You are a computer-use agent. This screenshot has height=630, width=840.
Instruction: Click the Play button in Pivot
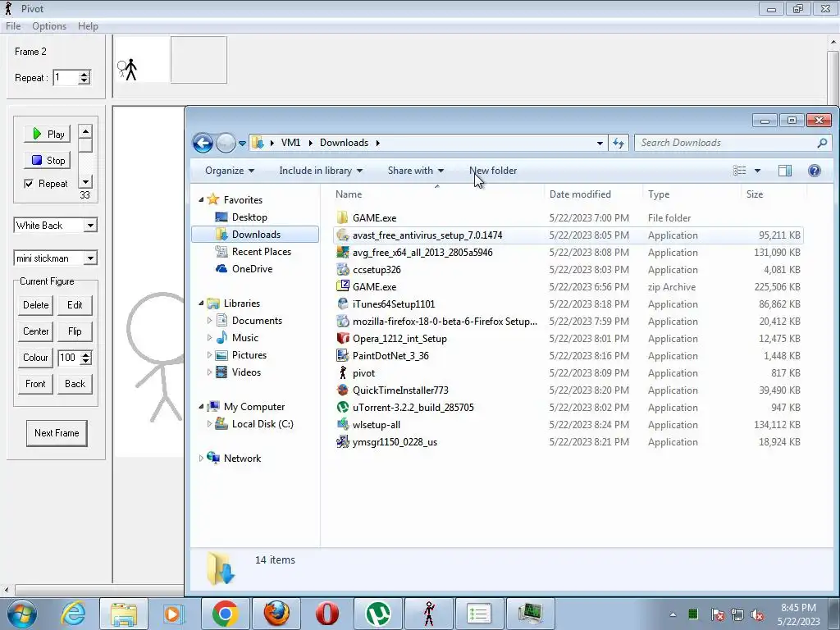[48, 134]
